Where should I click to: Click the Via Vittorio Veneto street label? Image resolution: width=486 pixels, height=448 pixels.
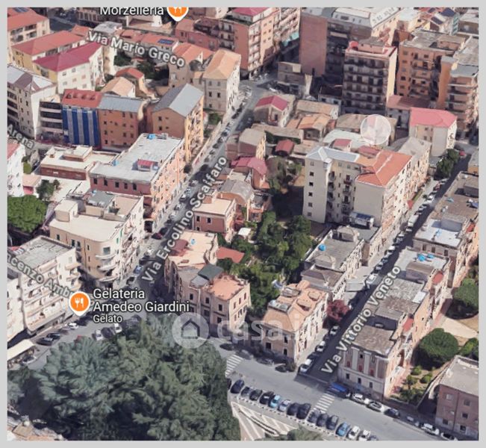[x=362, y=320]
